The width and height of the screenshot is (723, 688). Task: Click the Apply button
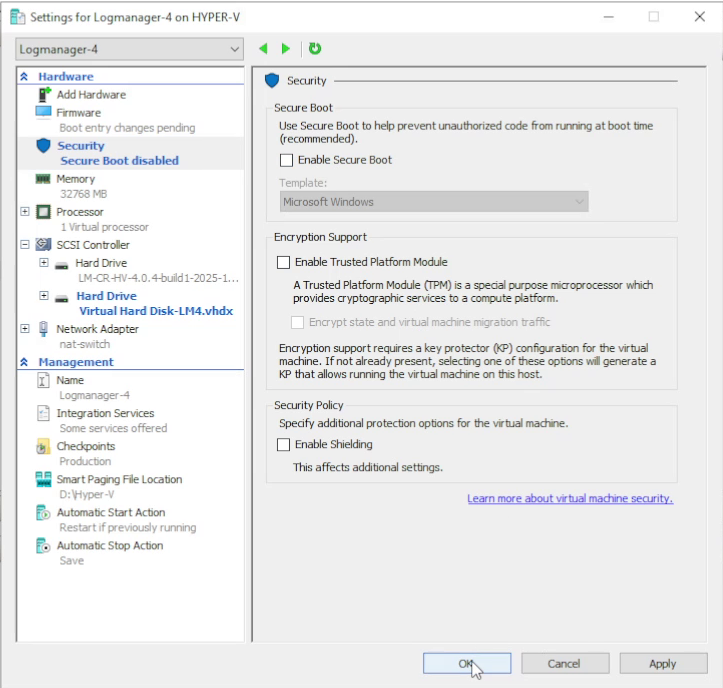click(663, 663)
